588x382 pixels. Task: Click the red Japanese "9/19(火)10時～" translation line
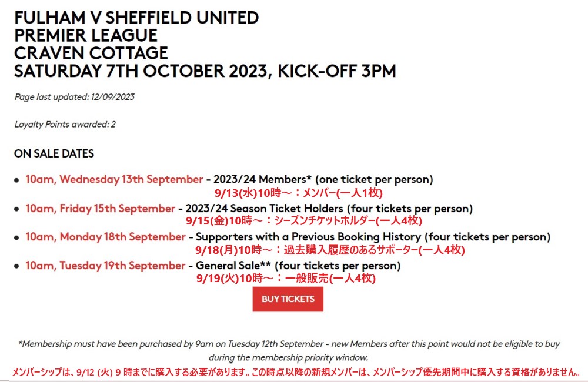click(285, 279)
